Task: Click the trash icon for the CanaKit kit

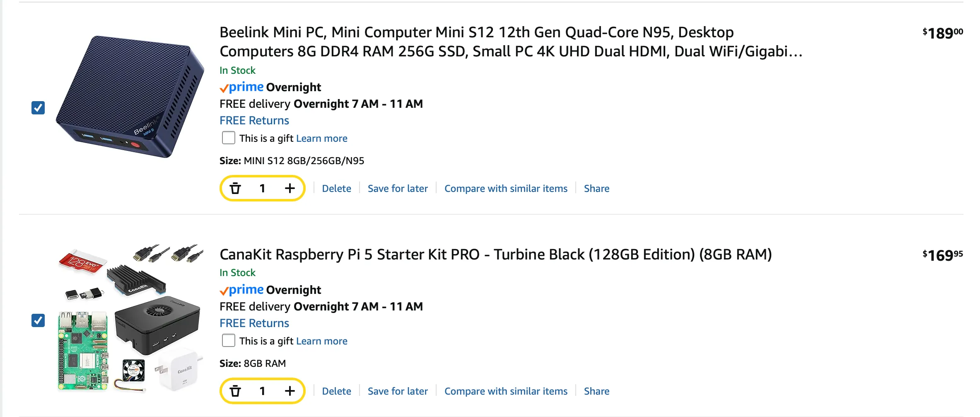Action: click(x=236, y=390)
